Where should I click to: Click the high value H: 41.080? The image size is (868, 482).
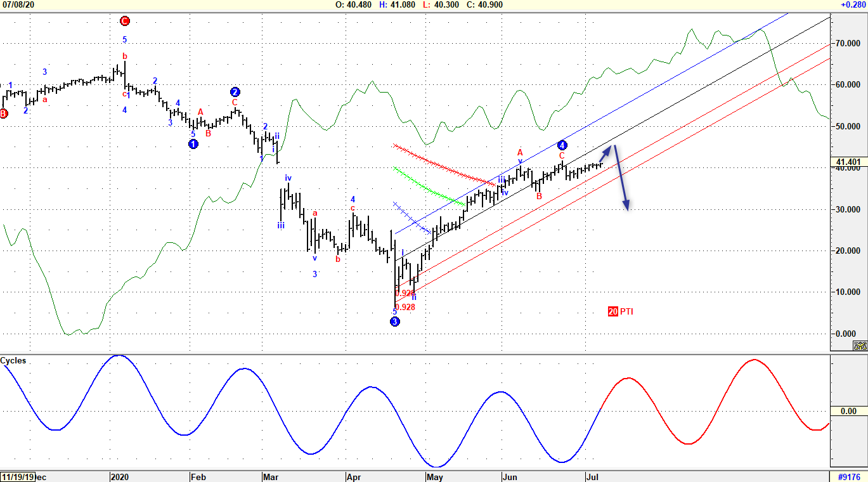click(398, 4)
